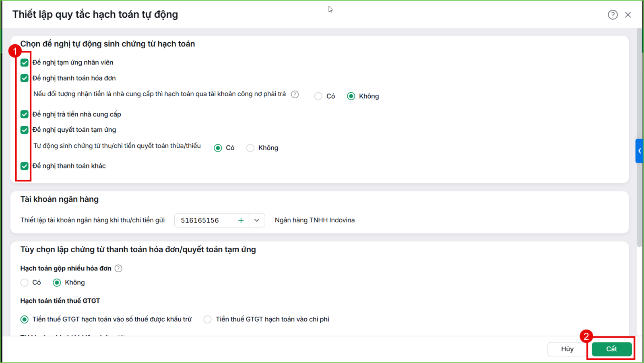Screen dimensions: 644x363
Task: Select Có for supplier payable account posting
Action: click(x=318, y=96)
